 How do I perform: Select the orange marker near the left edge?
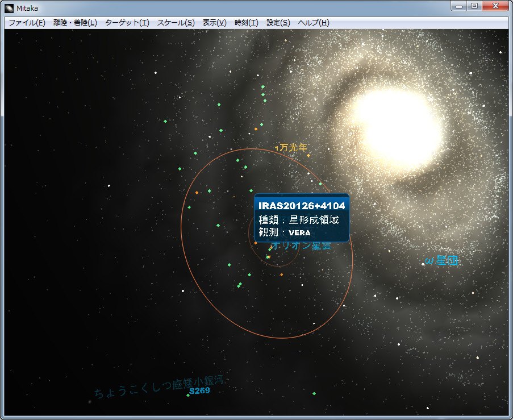click(197, 193)
